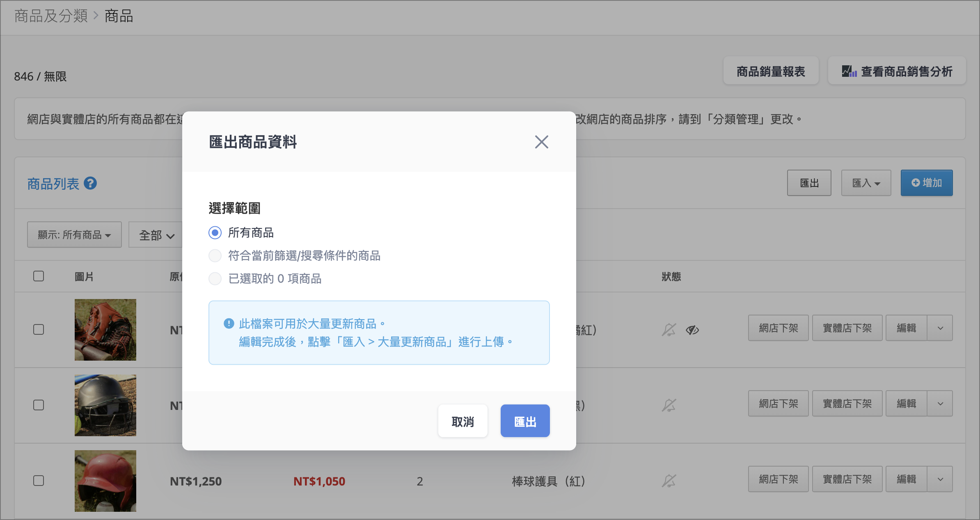Click 網店下架 in the glove row
Viewport: 980px width, 520px height.
pos(778,328)
